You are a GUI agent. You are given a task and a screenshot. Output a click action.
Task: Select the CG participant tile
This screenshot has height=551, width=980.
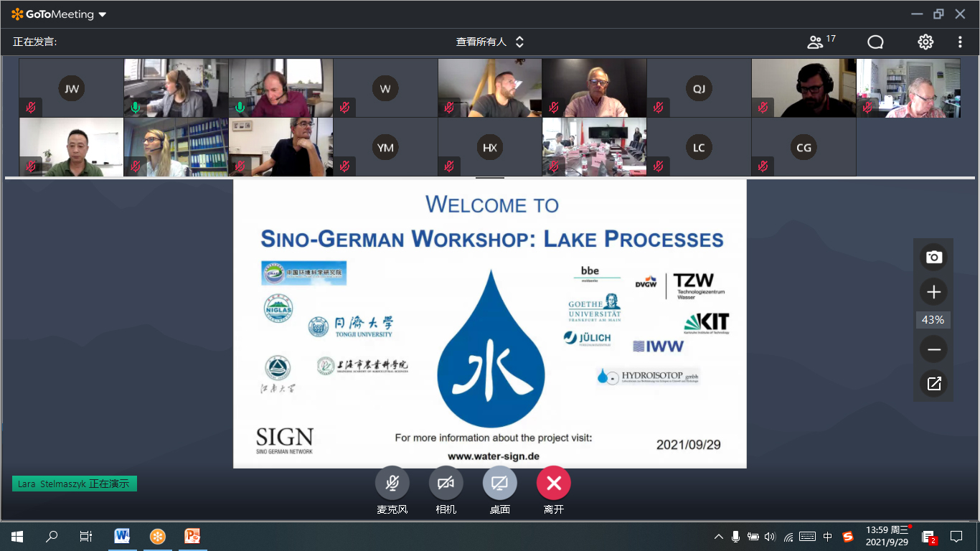804,147
